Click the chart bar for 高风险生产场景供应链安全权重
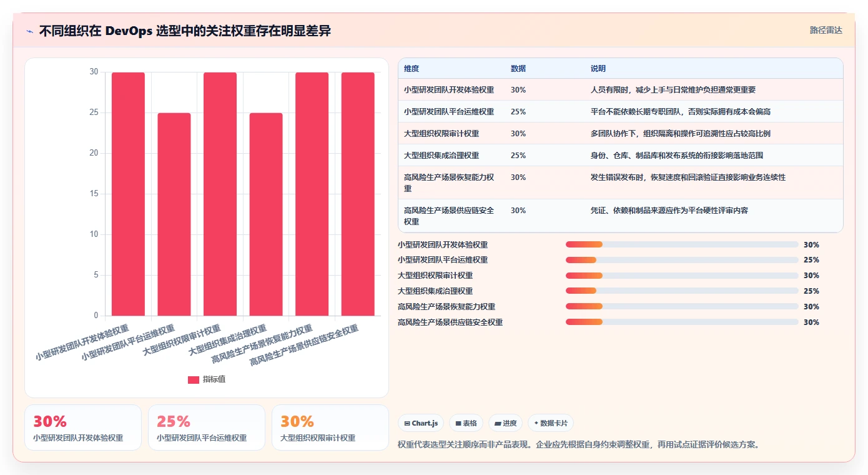Screen dimensions: 868x475 coord(358,194)
